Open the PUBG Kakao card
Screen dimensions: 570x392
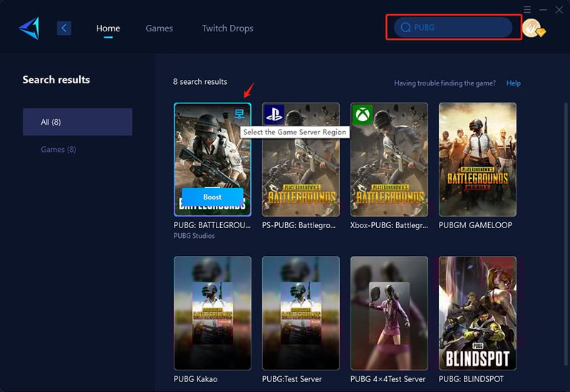212,314
